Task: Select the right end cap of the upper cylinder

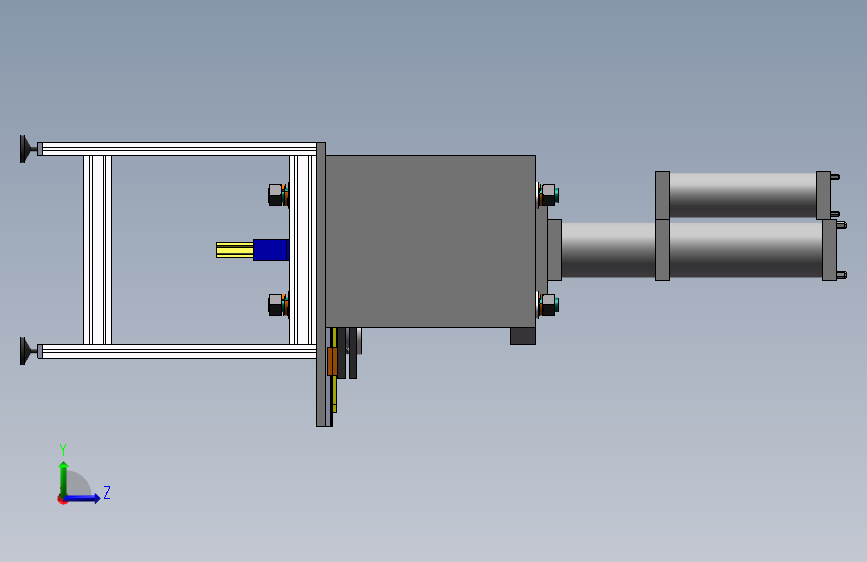Action: coord(823,195)
